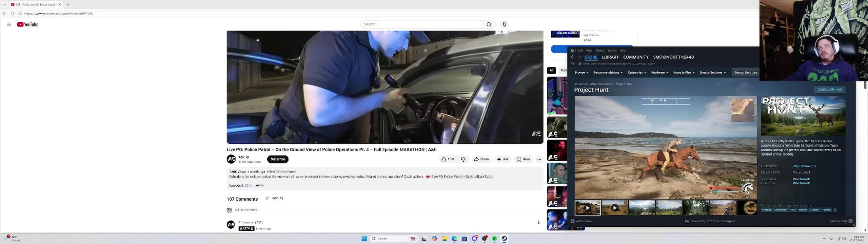Screen dimensions: 868x244
Task: Expand the Special Sections dropdown
Action: click(713, 73)
